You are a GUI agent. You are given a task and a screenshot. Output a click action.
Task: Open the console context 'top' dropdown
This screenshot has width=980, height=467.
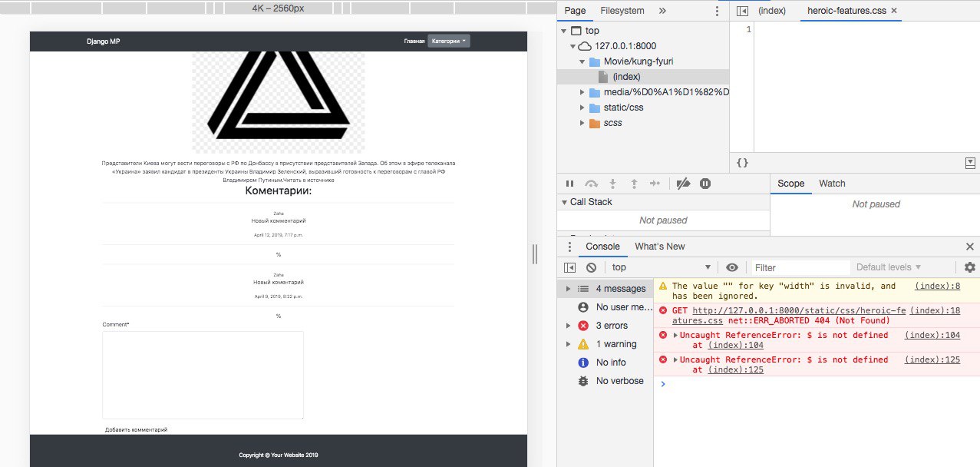[661, 267]
